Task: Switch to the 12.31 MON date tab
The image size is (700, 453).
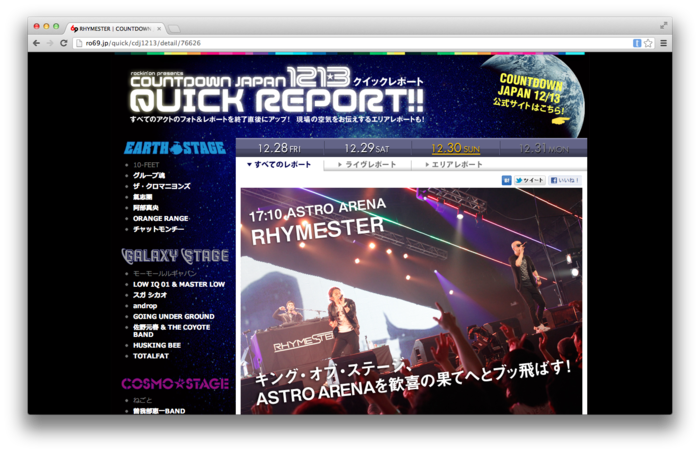Action: pos(543,148)
